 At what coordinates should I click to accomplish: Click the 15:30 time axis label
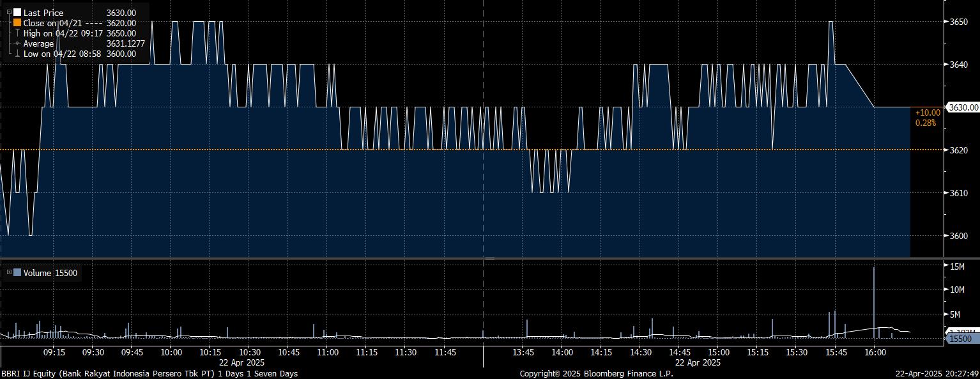(797, 352)
